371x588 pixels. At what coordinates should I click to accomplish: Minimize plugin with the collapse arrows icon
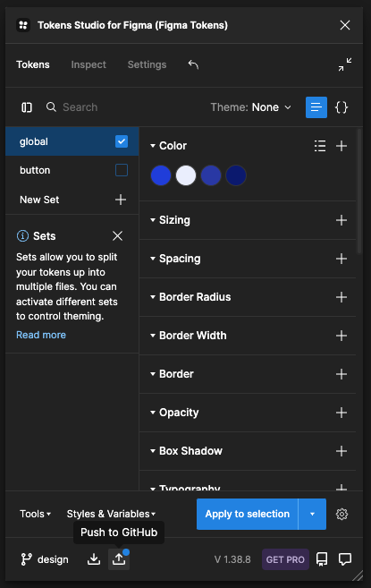point(345,64)
